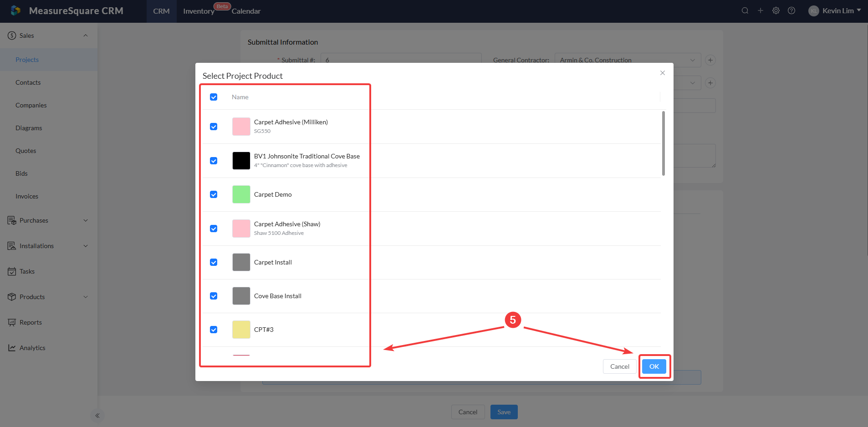868x427 pixels.
Task: Click plus icon beside General Contractor field
Action: (710, 60)
